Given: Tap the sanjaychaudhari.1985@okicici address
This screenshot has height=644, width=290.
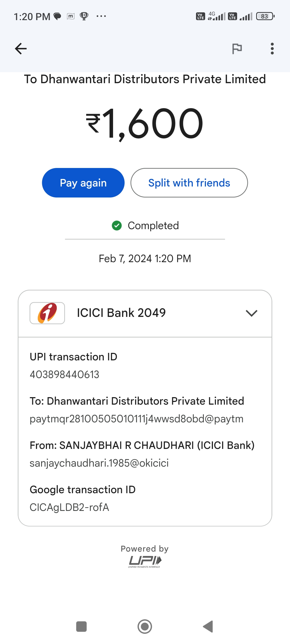Looking at the screenshot, I should [x=99, y=463].
